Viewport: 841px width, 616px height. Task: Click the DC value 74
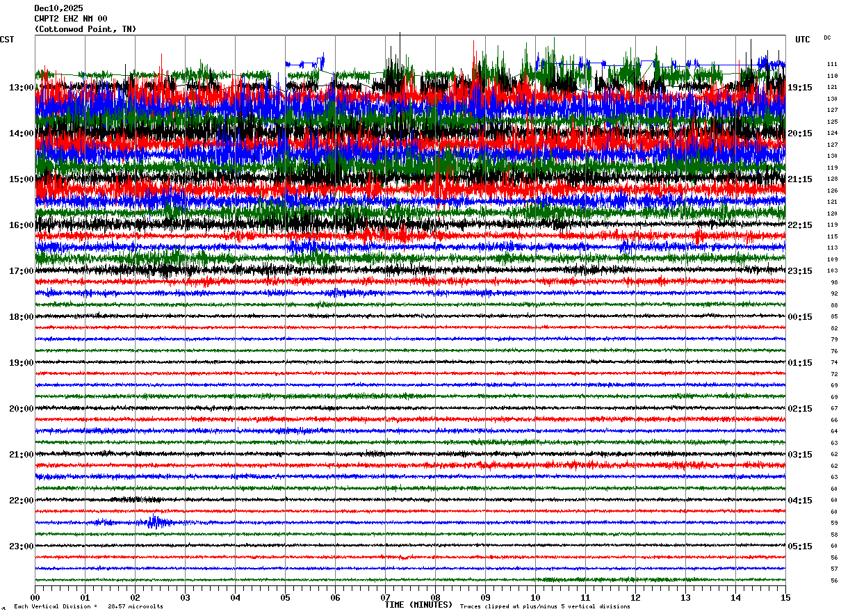[834, 362]
